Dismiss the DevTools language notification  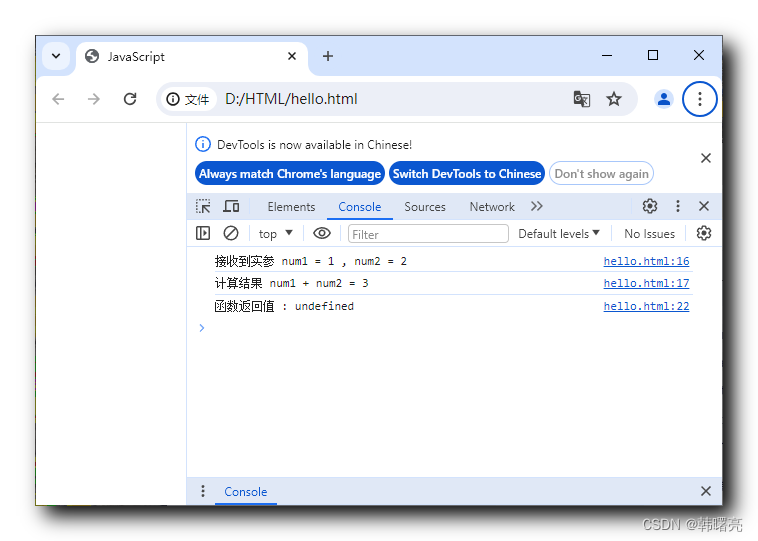pyautogui.click(x=705, y=158)
